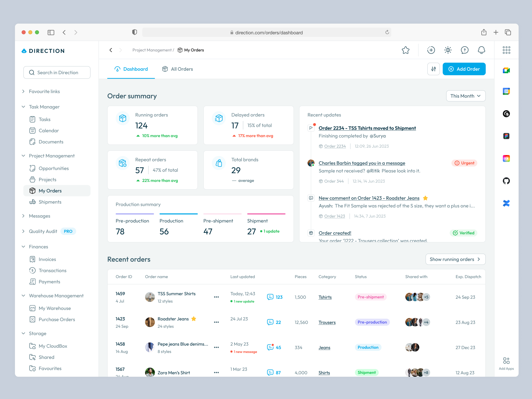The image size is (532, 399).
Task: Open Shipments in the sidebar
Action: pyautogui.click(x=50, y=202)
